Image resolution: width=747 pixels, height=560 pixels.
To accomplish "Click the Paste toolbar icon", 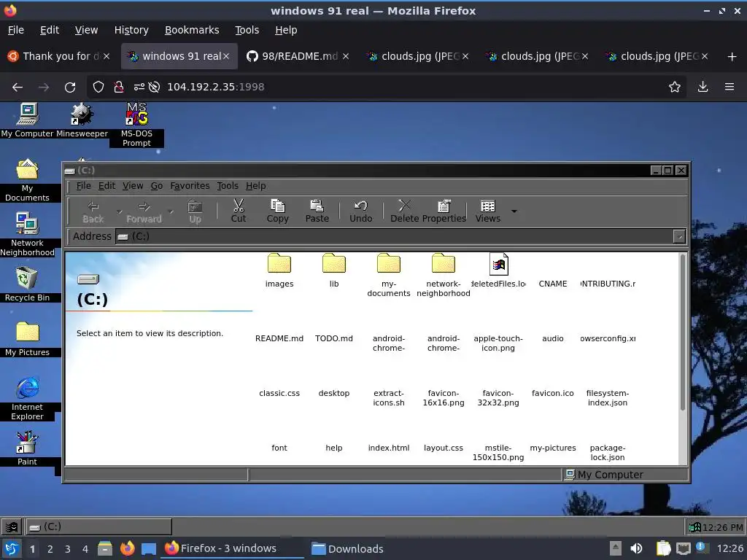I will coord(317,211).
